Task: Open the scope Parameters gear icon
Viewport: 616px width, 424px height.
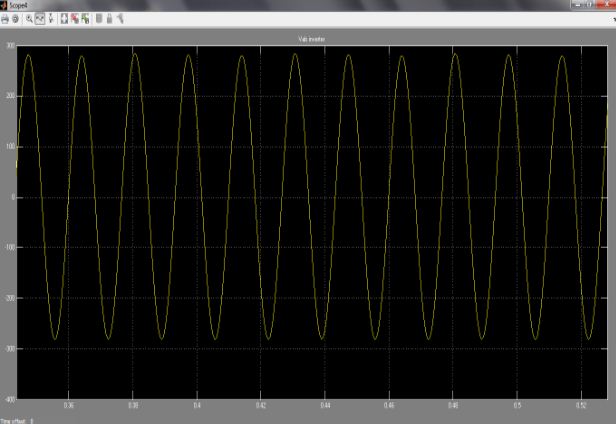Action: pyautogui.click(x=15, y=19)
